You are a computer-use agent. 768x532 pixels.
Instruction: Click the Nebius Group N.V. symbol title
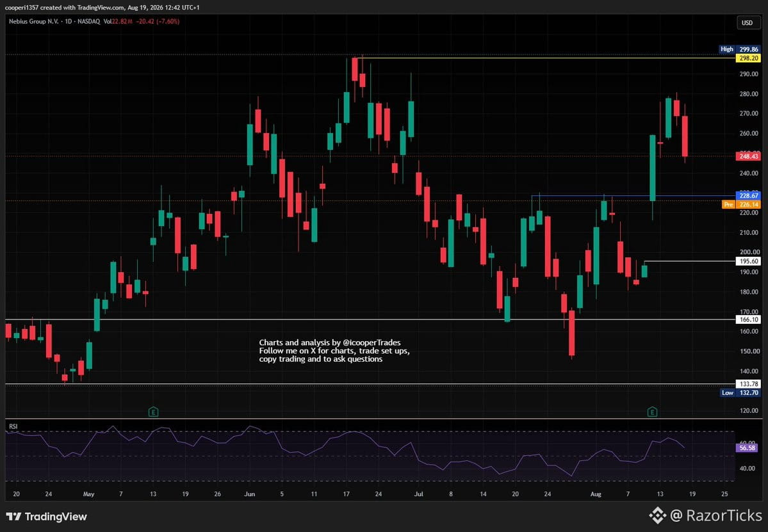pos(34,22)
